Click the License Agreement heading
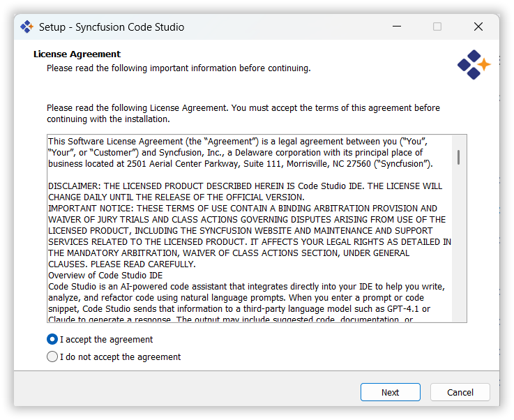Screen dimensions: 514x420 point(77,54)
